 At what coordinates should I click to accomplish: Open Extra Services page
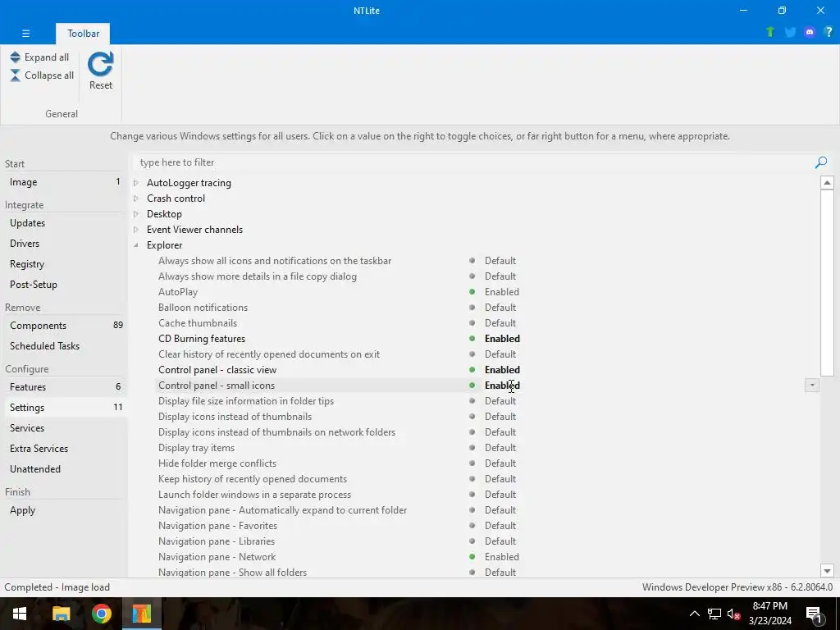(65, 449)
